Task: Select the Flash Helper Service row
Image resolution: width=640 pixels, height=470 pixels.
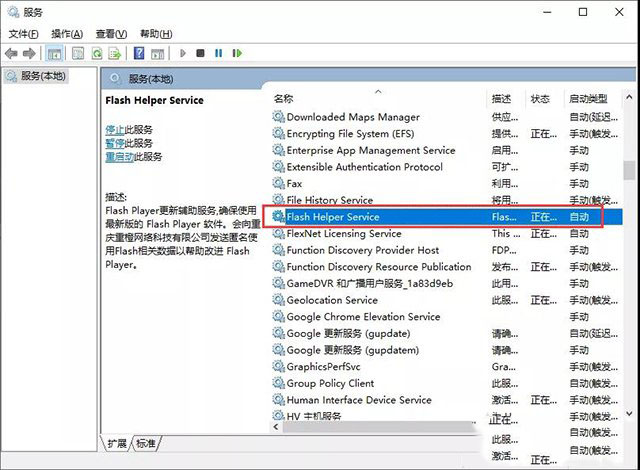Action: tap(447, 217)
